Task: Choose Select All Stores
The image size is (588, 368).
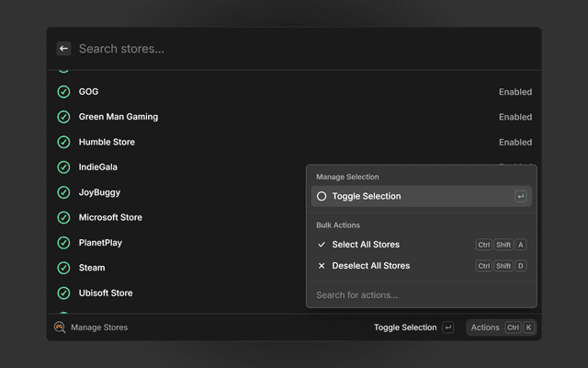Action: 422,245
